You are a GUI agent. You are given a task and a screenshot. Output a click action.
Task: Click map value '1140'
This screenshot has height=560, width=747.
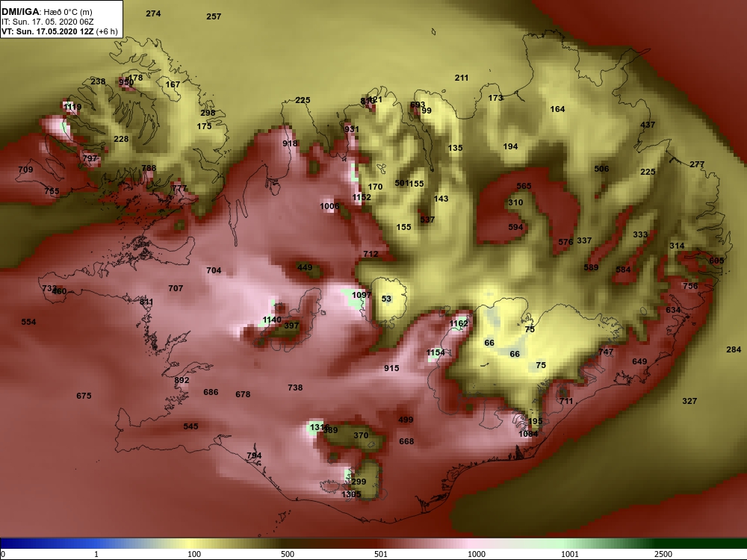(272, 320)
